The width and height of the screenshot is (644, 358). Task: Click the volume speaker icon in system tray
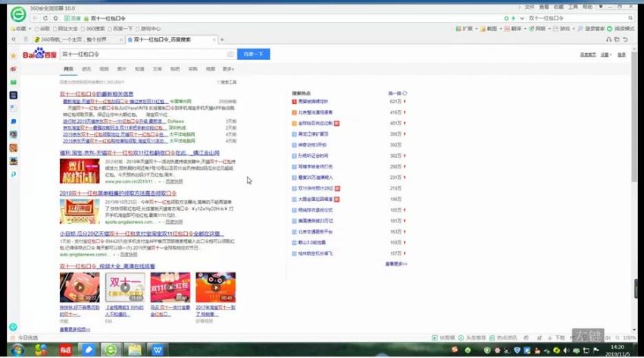pyautogui.click(x=567, y=350)
